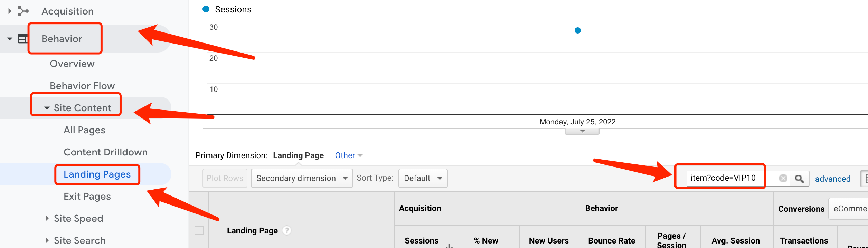Open the Landing Page help question mark

[286, 230]
